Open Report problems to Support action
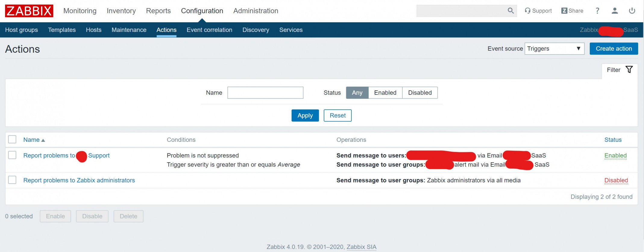The width and height of the screenshot is (644, 252). pyautogui.click(x=67, y=156)
